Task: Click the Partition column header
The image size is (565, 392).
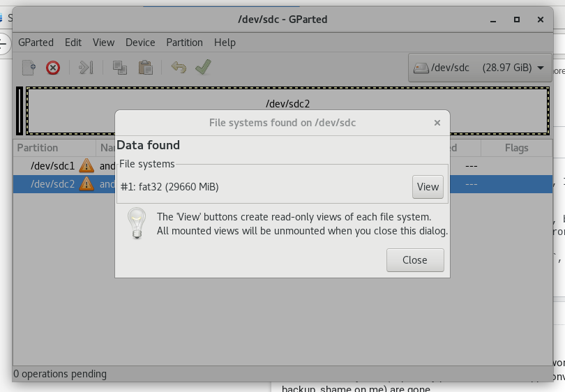Action: point(55,148)
